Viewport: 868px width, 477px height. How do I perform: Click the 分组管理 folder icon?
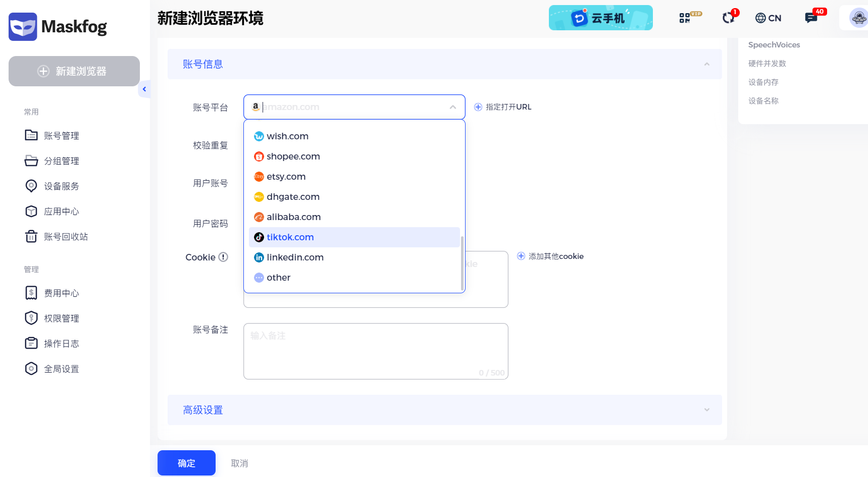(x=31, y=161)
